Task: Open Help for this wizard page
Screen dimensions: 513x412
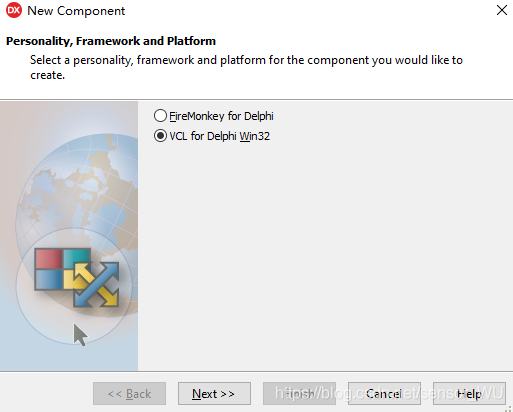Action: click(x=469, y=393)
